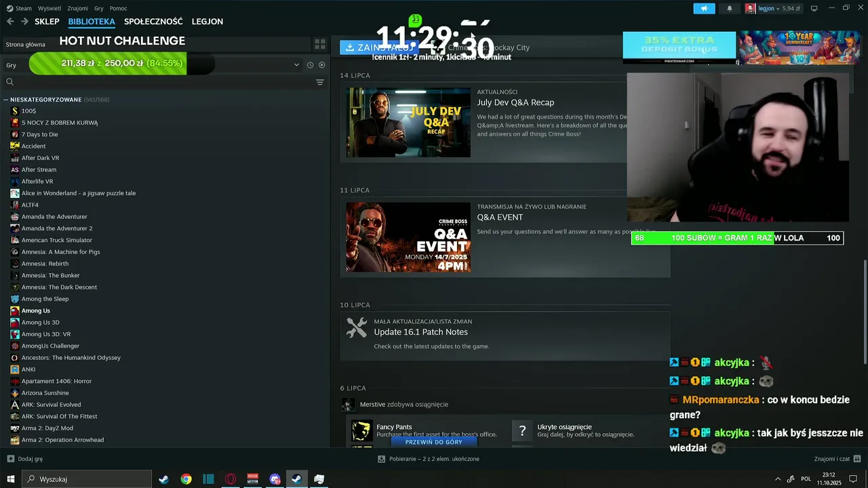Open Google Chrome from the taskbar
868x488 pixels.
tap(186, 479)
